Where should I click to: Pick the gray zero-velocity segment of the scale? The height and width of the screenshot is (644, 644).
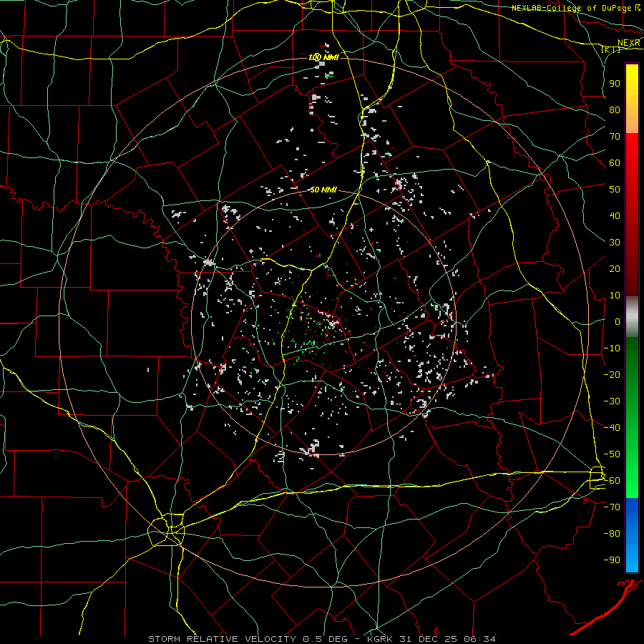point(632,316)
